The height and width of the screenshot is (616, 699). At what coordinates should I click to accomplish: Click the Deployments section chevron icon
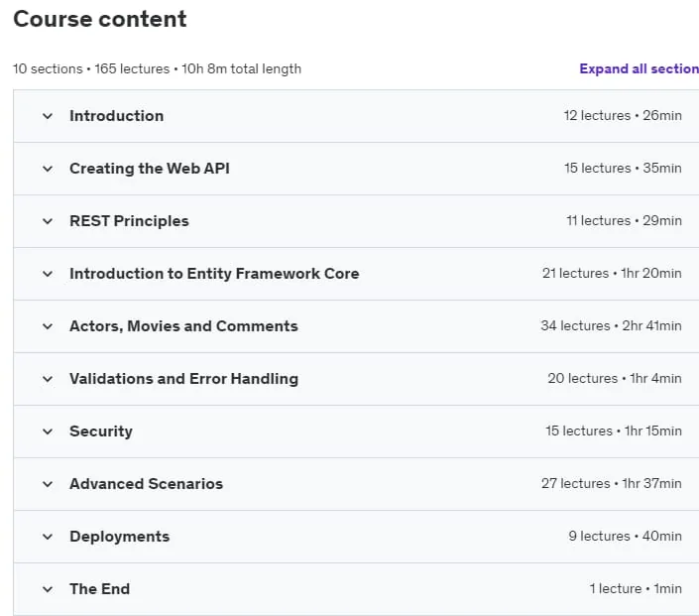[48, 537]
